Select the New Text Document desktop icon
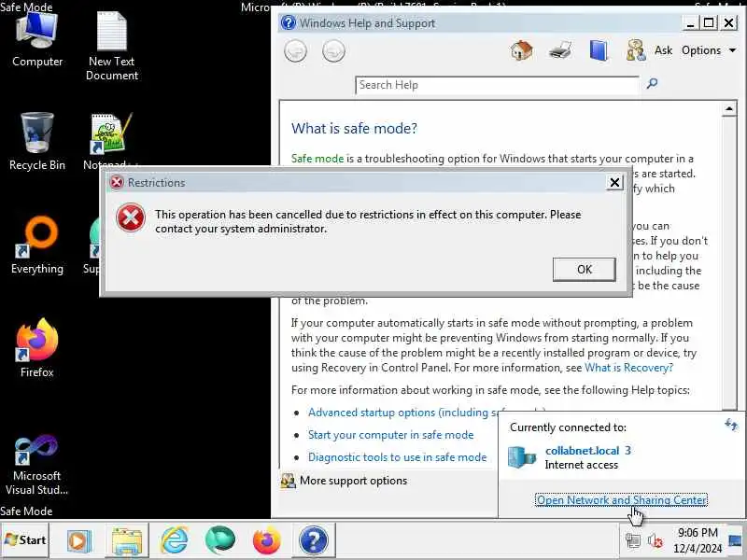747x560 pixels. (x=112, y=46)
